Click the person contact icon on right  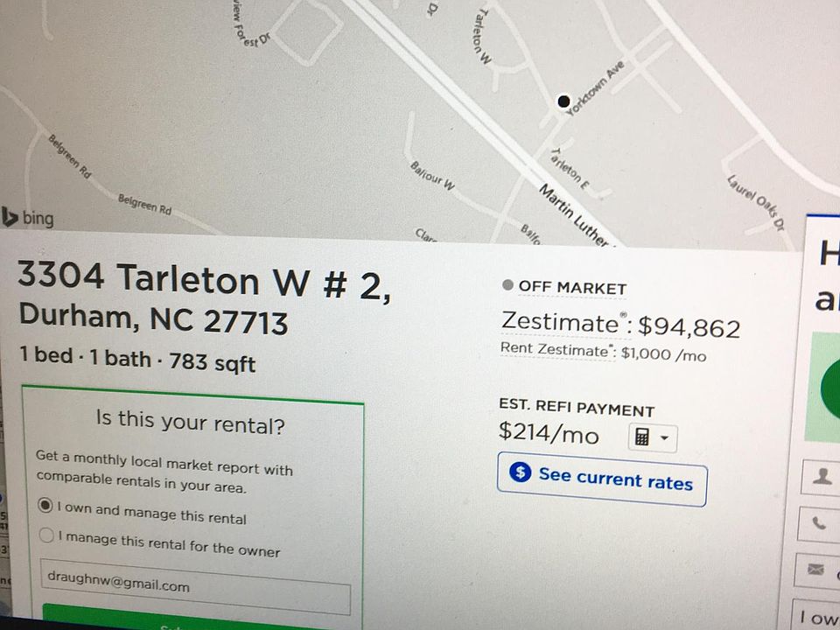822,476
